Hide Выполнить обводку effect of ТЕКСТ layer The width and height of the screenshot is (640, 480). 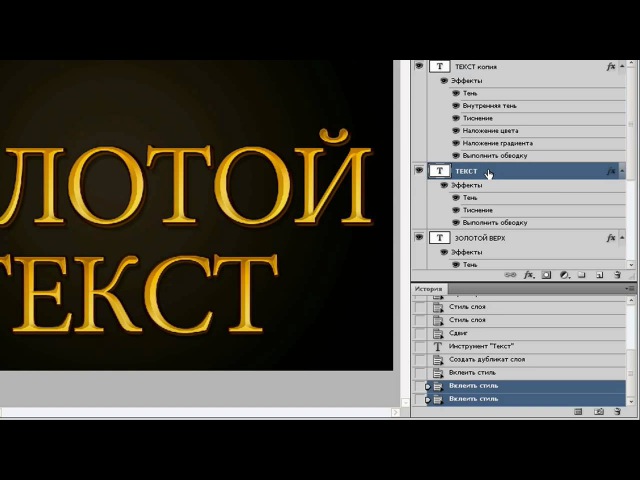(456, 222)
